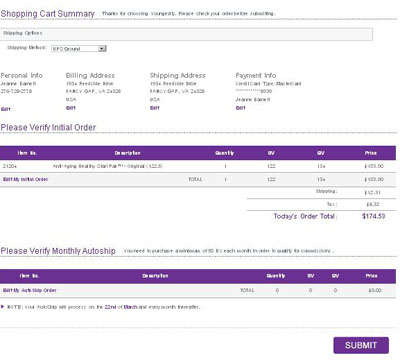Click the Description header in Autoship table

point(155,276)
